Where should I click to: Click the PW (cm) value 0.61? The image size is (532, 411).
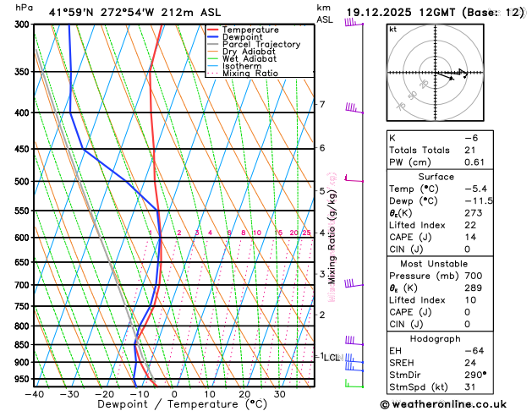474,162
